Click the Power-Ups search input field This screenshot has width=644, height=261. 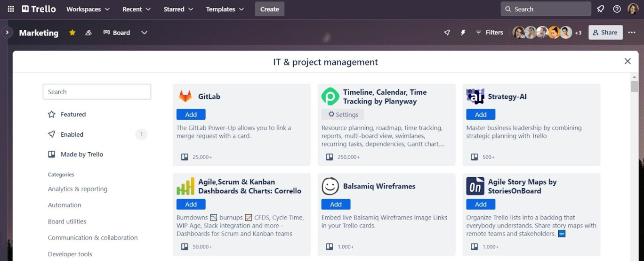coord(97,92)
